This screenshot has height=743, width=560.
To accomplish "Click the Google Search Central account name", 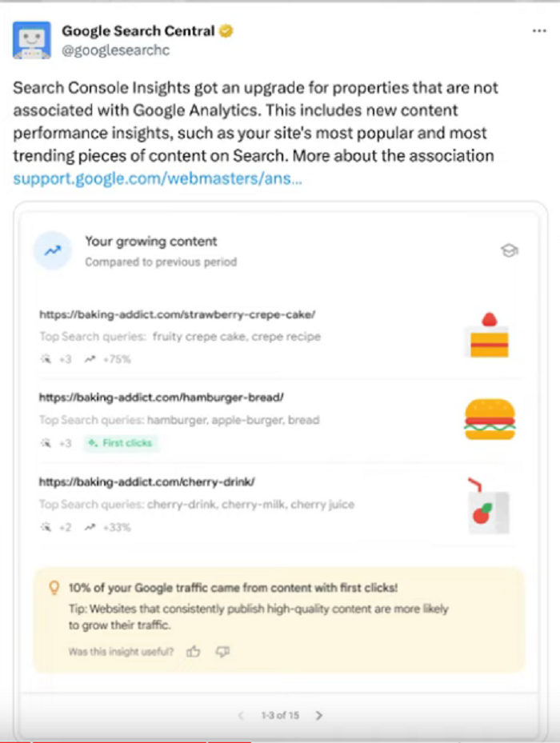I will tap(138, 32).
